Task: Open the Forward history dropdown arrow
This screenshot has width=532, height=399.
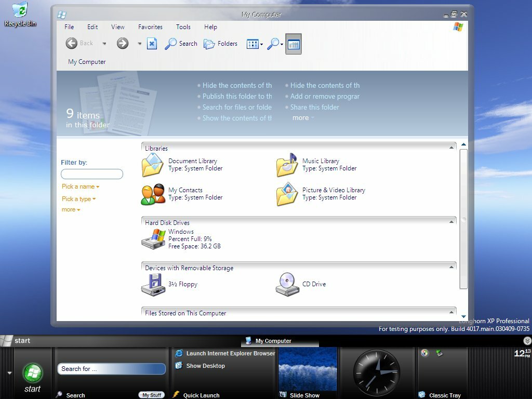Action: point(139,44)
